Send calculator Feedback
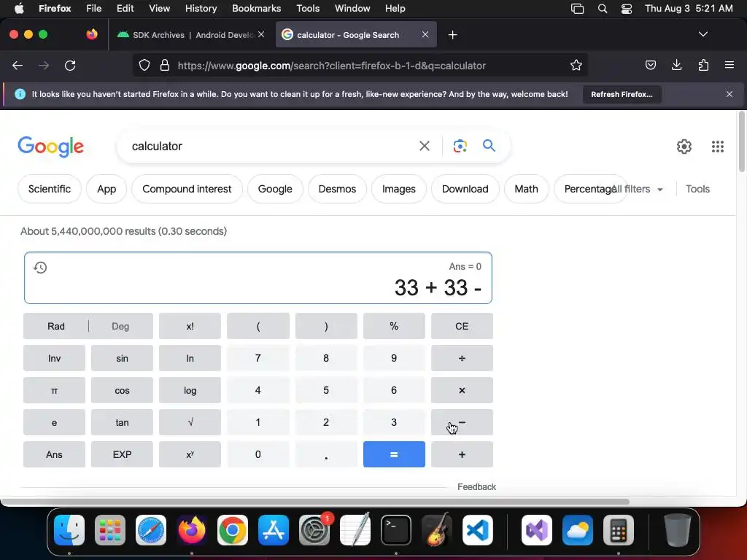747x560 pixels. (476, 486)
